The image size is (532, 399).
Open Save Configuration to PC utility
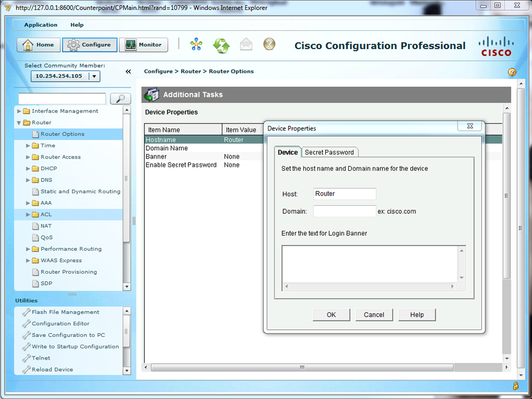tap(68, 335)
